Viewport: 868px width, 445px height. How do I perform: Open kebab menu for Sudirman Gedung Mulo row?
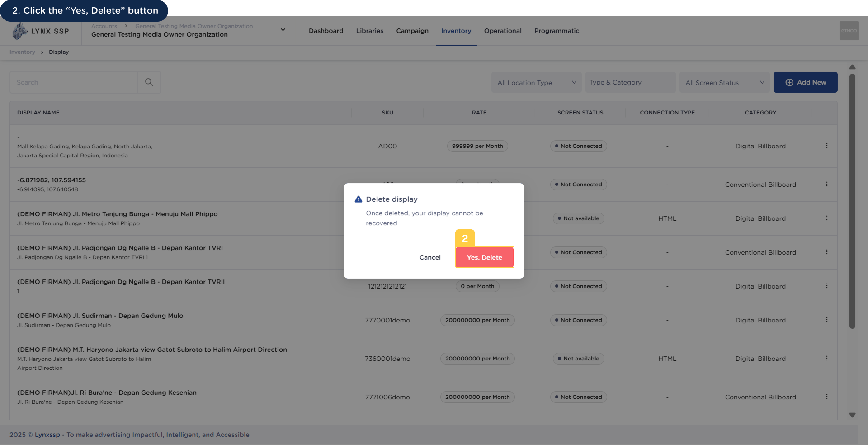tap(827, 320)
